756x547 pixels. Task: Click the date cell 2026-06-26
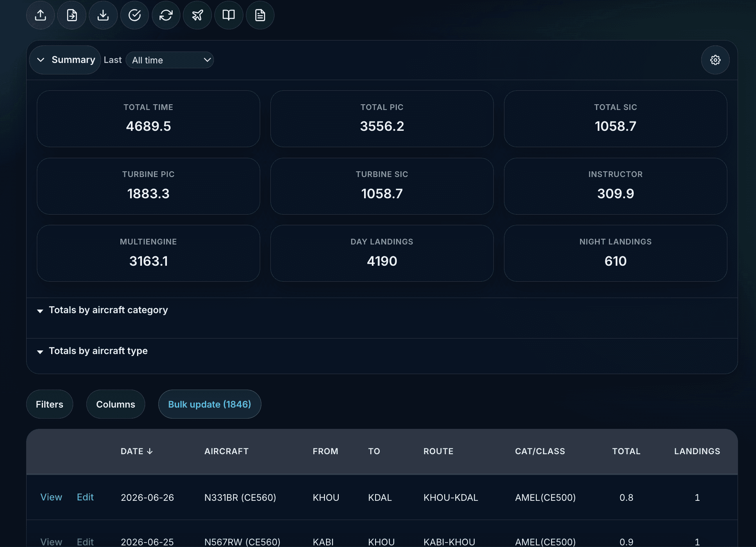147,498
